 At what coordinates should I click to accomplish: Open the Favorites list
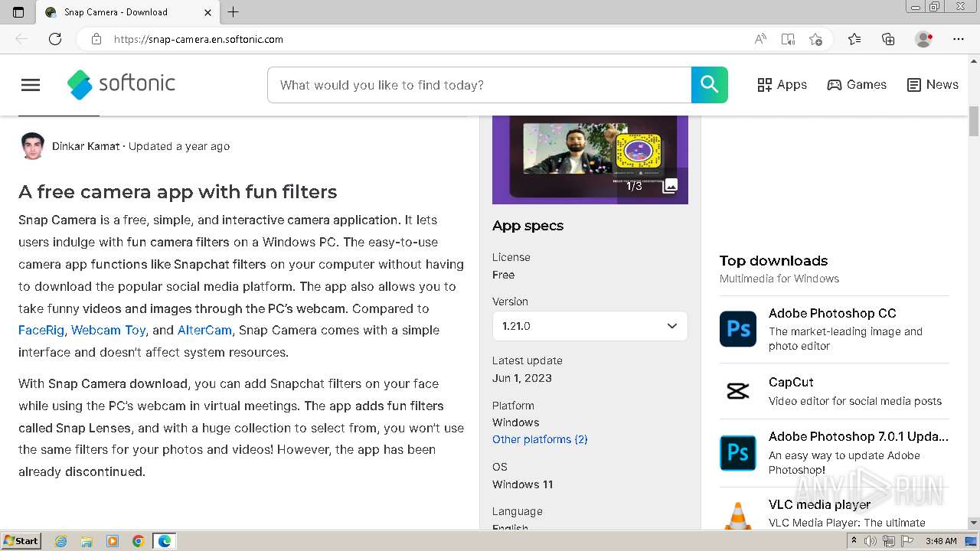[x=854, y=39]
